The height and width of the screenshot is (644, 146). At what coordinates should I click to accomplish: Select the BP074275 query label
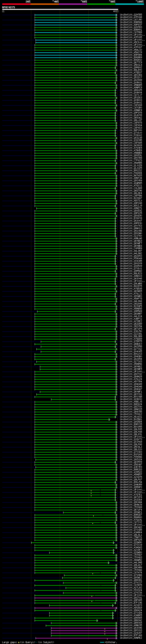click(x=8, y=7)
